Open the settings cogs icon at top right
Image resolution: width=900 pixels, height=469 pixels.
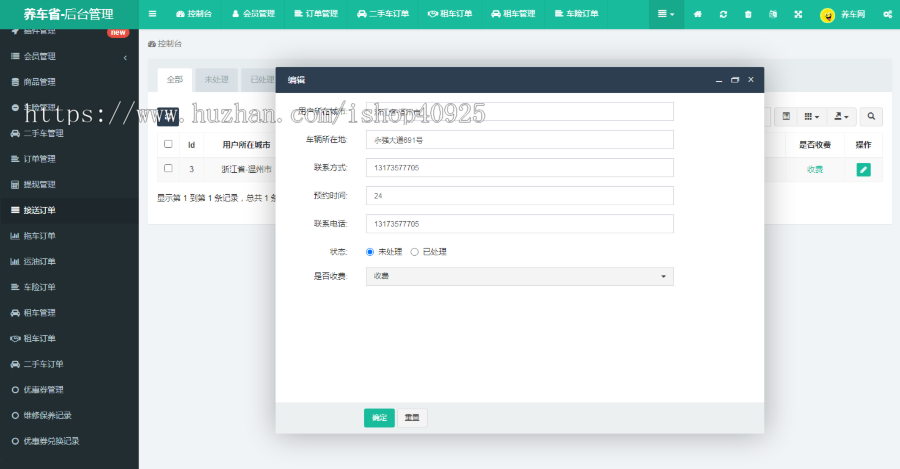[887, 14]
